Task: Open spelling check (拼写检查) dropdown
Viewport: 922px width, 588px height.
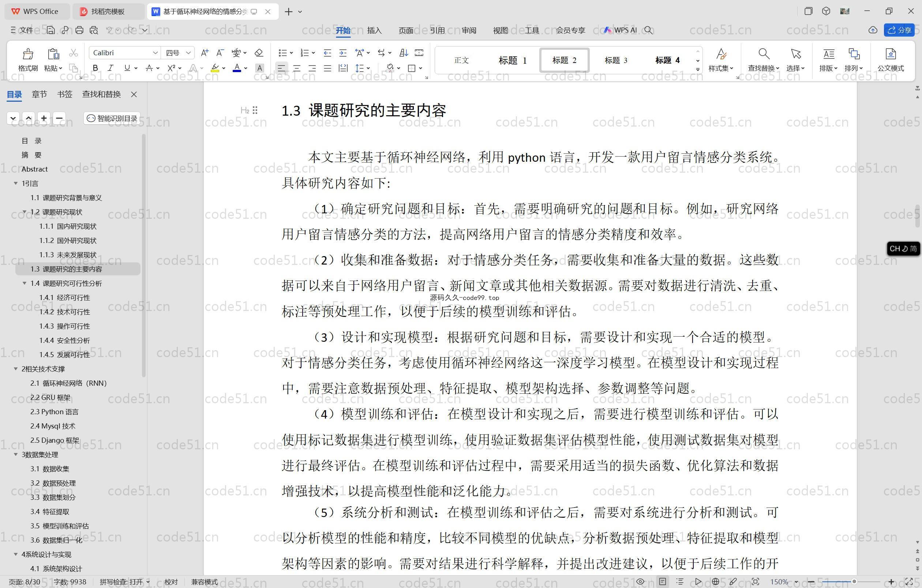Action: point(148,582)
